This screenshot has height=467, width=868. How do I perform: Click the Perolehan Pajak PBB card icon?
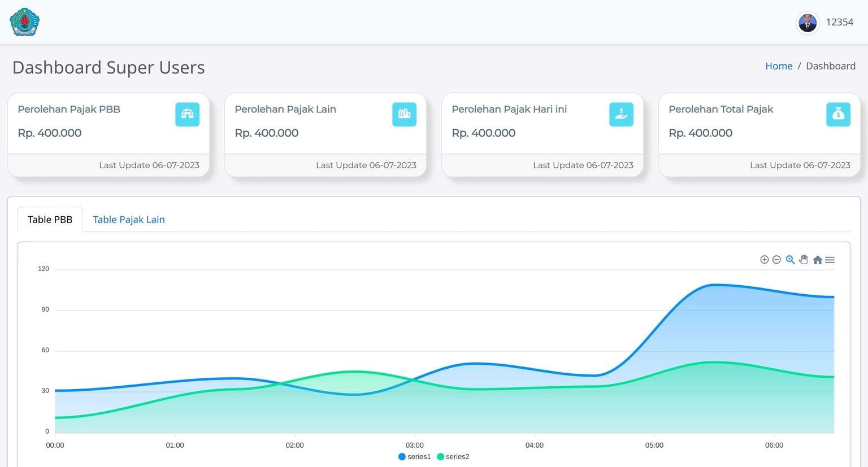coord(187,115)
